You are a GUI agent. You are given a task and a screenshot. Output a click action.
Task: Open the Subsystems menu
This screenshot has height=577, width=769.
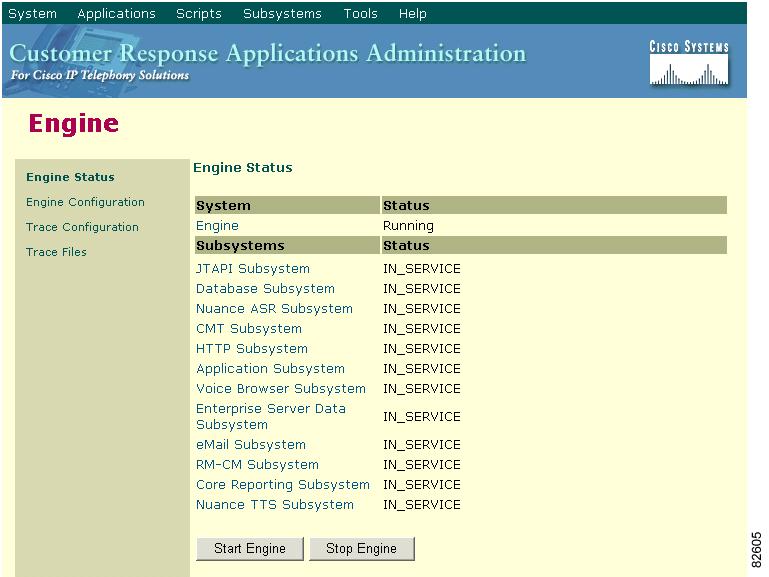282,14
